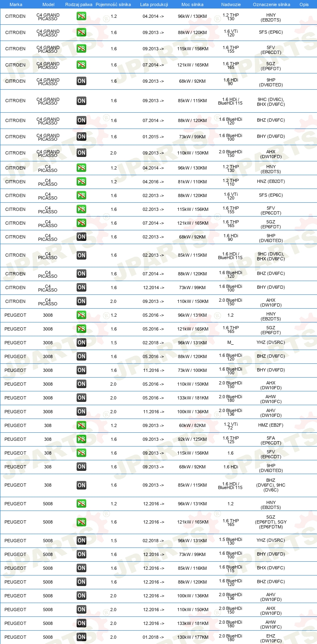The width and height of the screenshot is (317, 644).
Task: Select the 'HNZ (EB2DT)' engine code cell
Action: pos(271,181)
